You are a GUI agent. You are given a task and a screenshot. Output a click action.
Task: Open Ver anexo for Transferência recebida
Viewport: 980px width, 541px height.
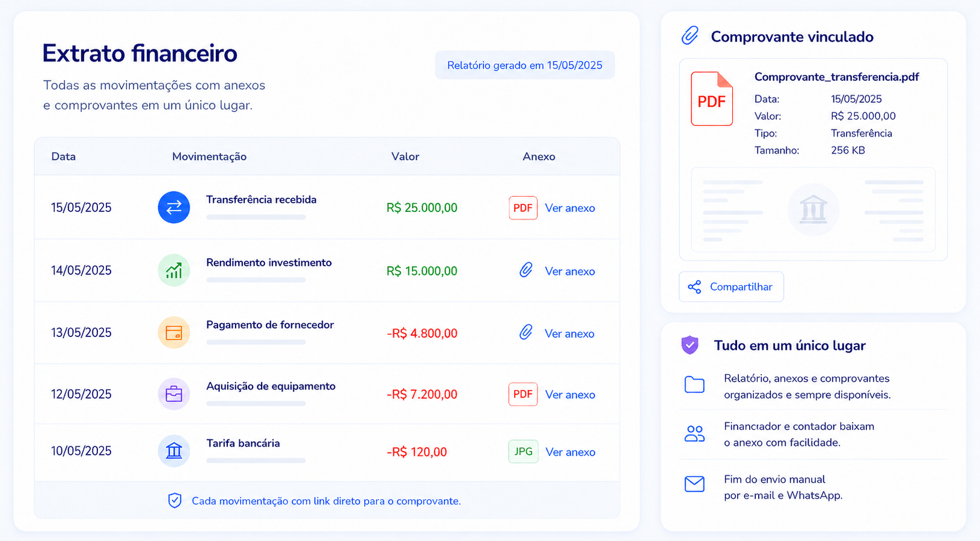point(570,208)
